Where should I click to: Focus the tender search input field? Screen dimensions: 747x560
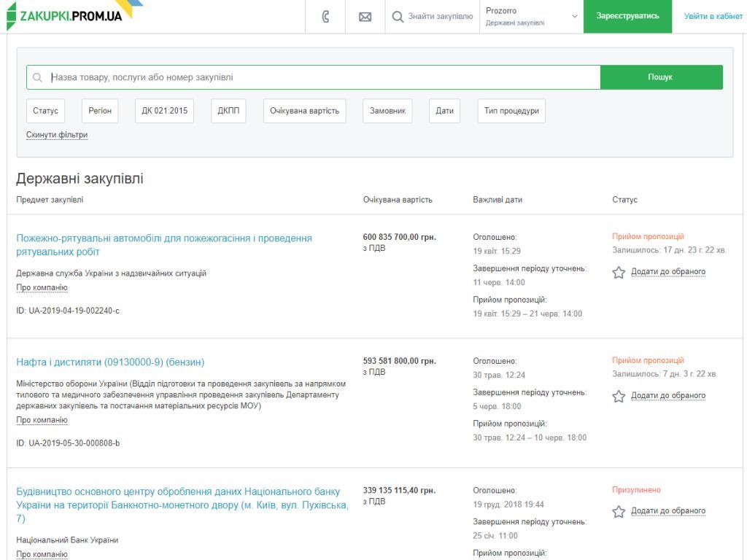pyautogui.click(x=313, y=77)
